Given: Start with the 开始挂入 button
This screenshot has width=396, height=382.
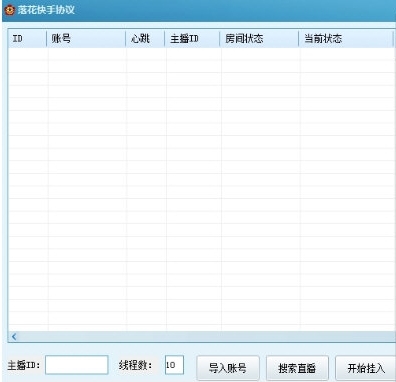Looking at the screenshot, I should pos(366,368).
